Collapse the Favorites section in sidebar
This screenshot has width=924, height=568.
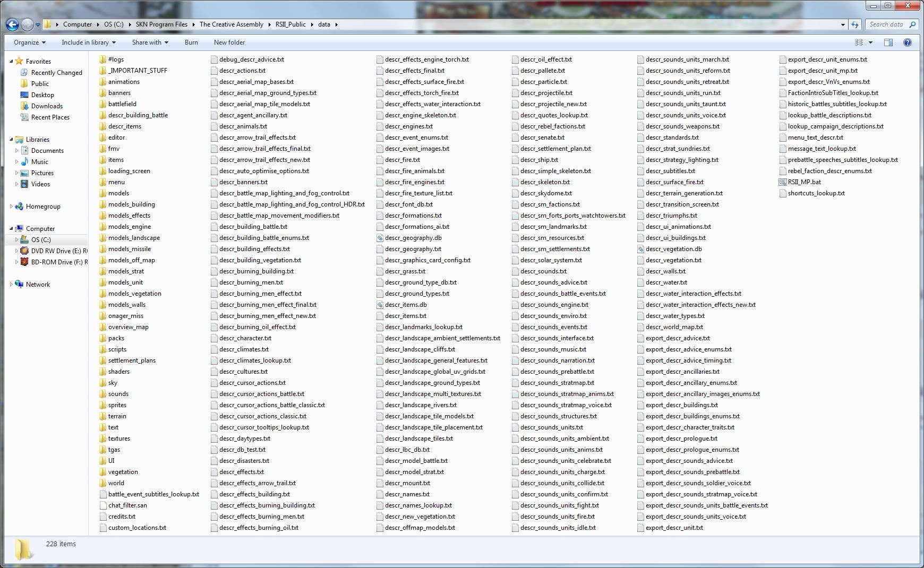[x=11, y=62]
